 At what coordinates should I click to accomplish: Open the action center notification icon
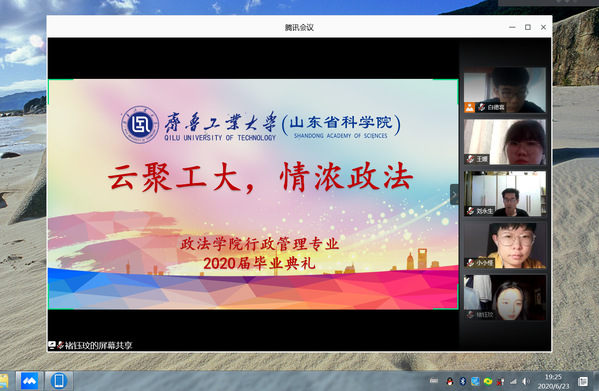click(x=583, y=381)
